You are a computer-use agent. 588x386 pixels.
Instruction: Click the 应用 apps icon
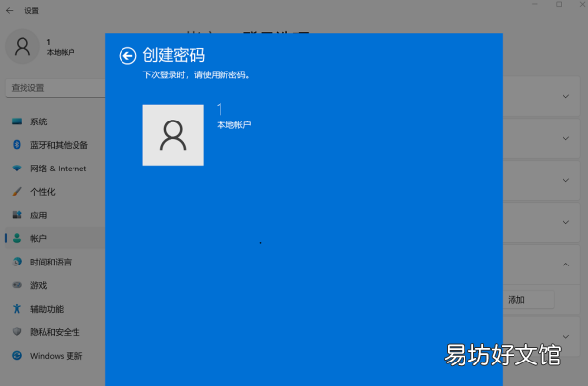tap(17, 215)
